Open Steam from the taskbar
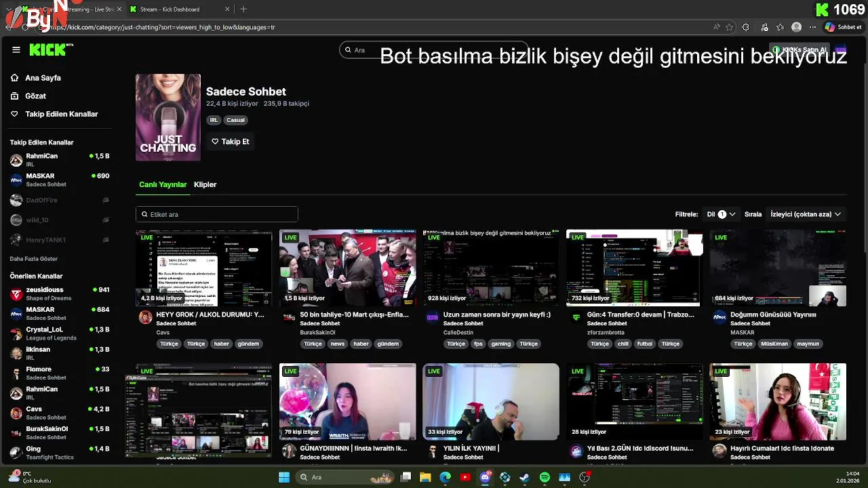 [525, 477]
